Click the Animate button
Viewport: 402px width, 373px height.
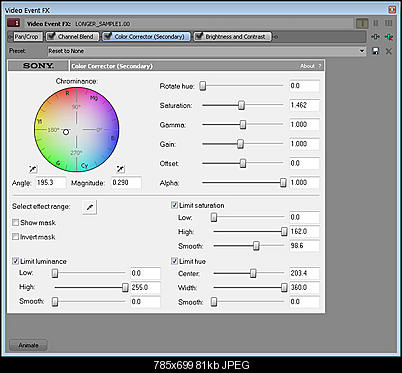[28, 345]
